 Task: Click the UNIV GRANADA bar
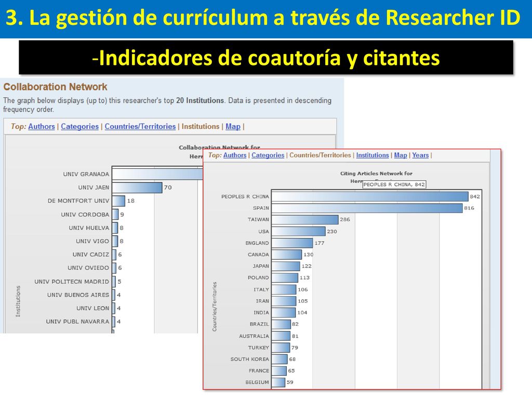tap(157, 174)
